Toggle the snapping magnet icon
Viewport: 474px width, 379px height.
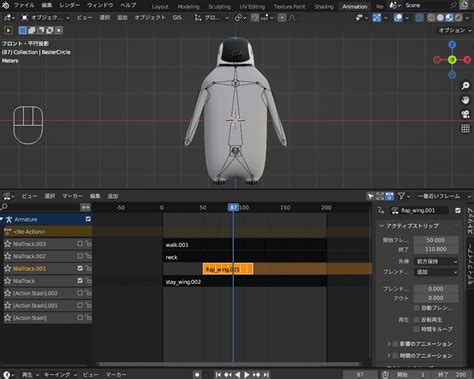[x=255, y=18]
